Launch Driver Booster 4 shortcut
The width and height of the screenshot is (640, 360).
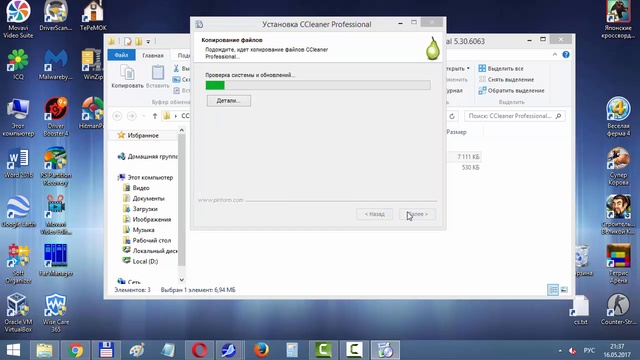[x=56, y=117]
